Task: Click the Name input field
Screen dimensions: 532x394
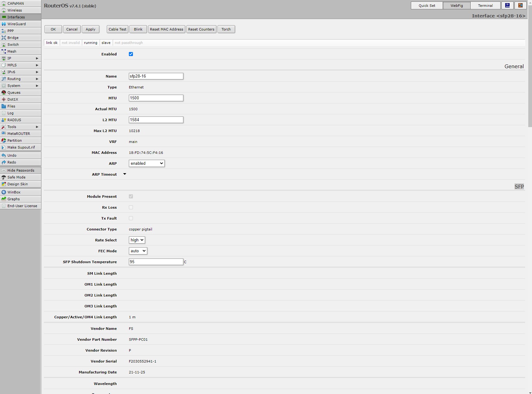Action: (x=156, y=76)
